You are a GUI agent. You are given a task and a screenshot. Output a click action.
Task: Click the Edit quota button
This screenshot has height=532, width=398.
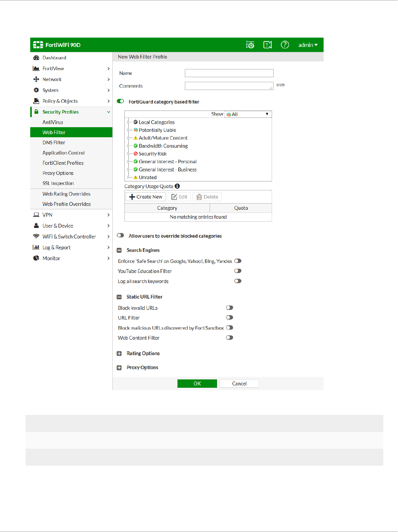179,197
